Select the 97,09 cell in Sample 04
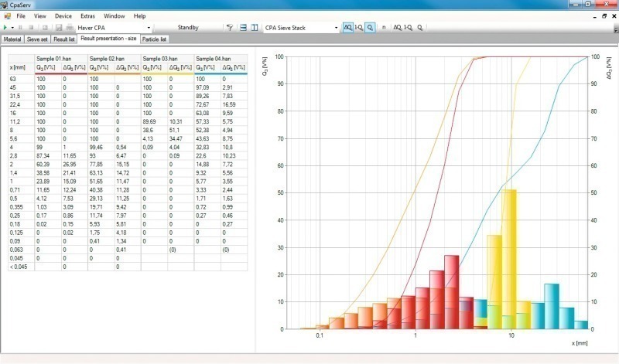619x364 pixels. tap(207, 87)
